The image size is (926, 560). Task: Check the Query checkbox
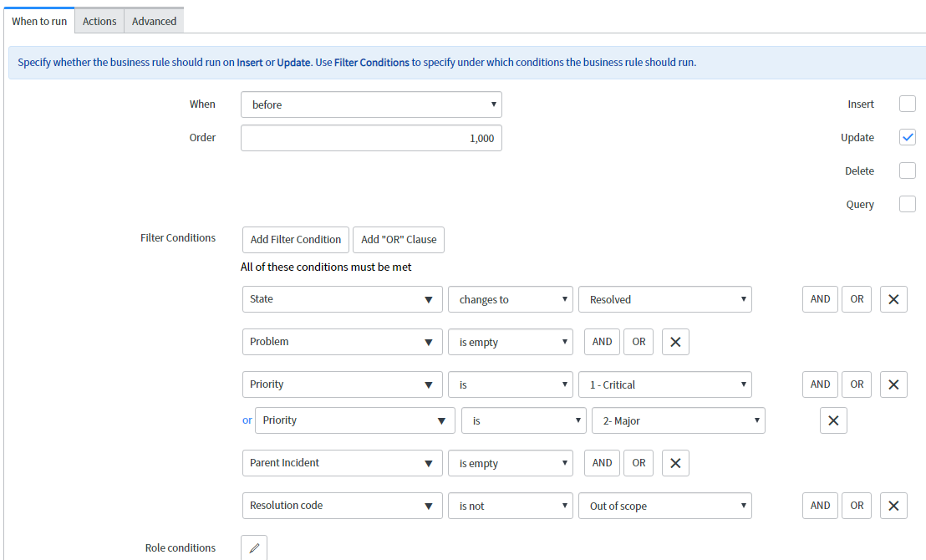pos(907,204)
